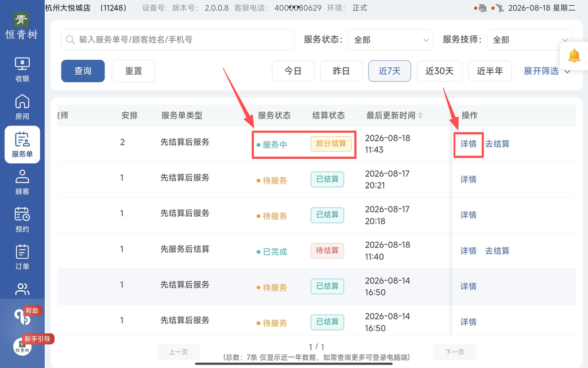
Task: Select the 近30天 date range
Action: tap(439, 71)
